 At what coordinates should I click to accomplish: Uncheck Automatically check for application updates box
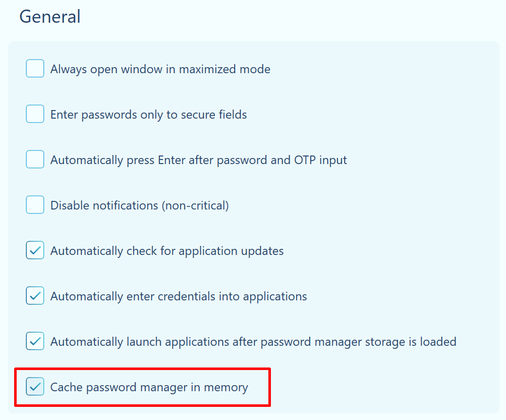tap(35, 250)
